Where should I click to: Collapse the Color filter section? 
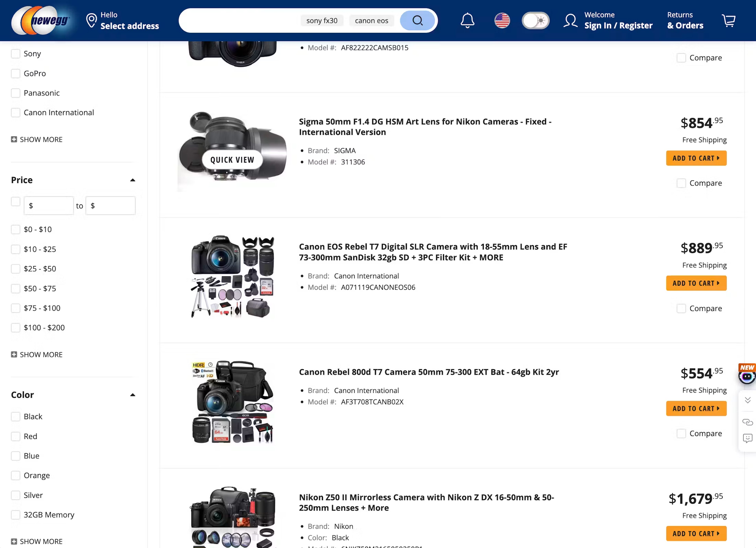coord(133,395)
